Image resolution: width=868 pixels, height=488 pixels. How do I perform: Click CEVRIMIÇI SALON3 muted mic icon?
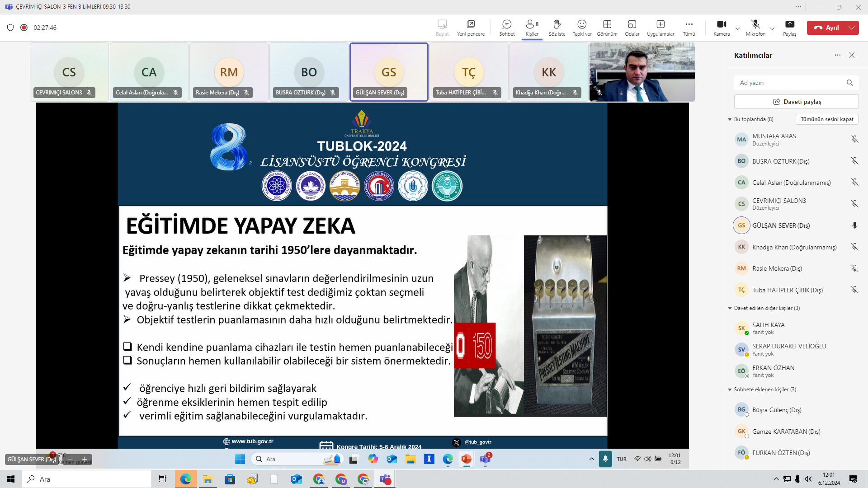click(x=854, y=204)
